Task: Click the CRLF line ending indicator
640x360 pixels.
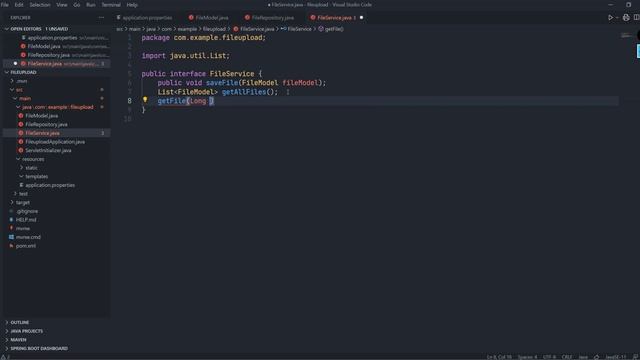Action: coord(567,357)
